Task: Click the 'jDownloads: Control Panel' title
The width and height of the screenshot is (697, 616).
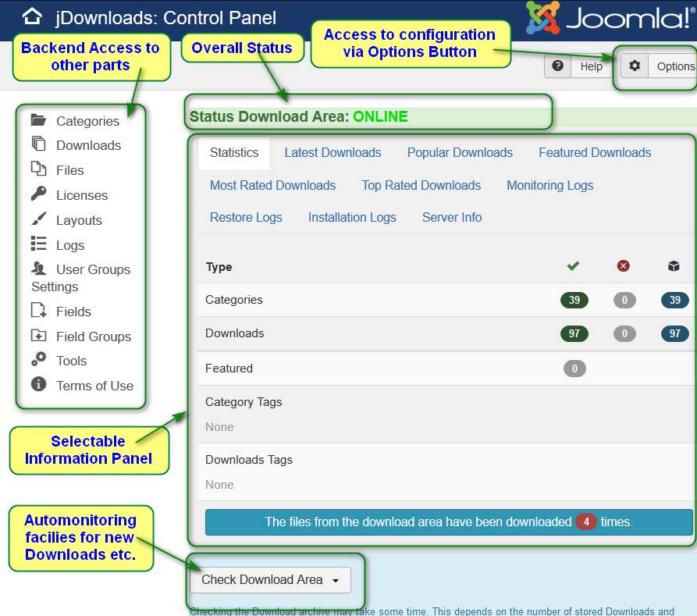Action: (x=165, y=18)
